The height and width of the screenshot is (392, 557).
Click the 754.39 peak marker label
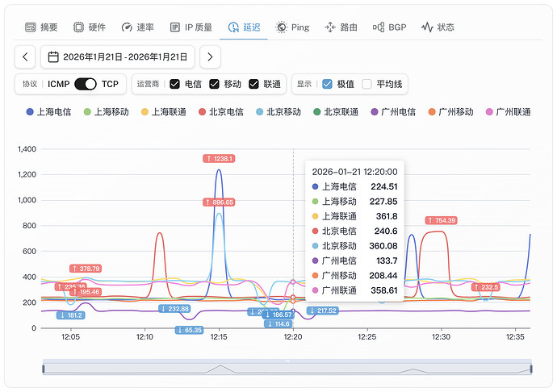[x=442, y=220]
